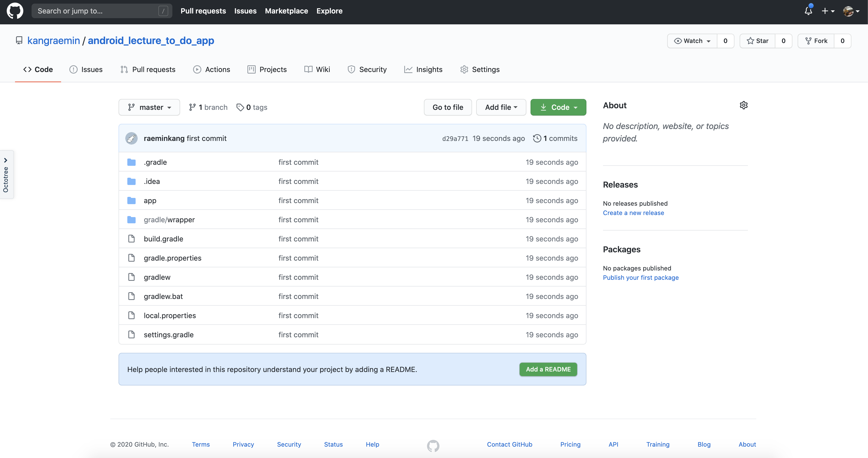Click the repository icon beside kangraemin
This screenshot has width=868, height=458.
pos(19,40)
